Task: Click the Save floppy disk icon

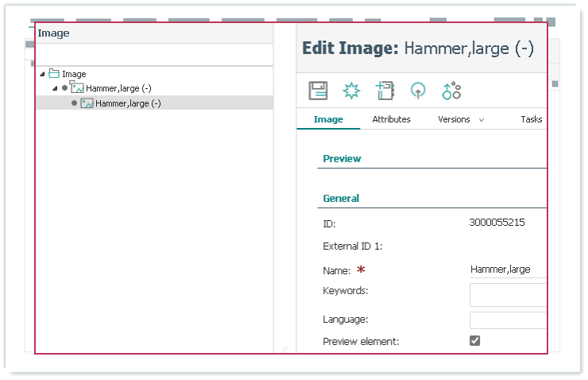Action: point(318,91)
